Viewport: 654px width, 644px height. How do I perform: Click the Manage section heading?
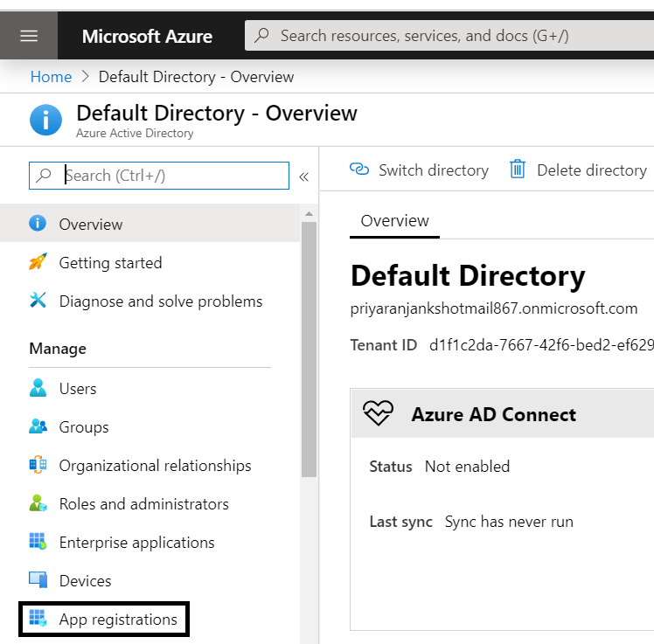coord(58,349)
